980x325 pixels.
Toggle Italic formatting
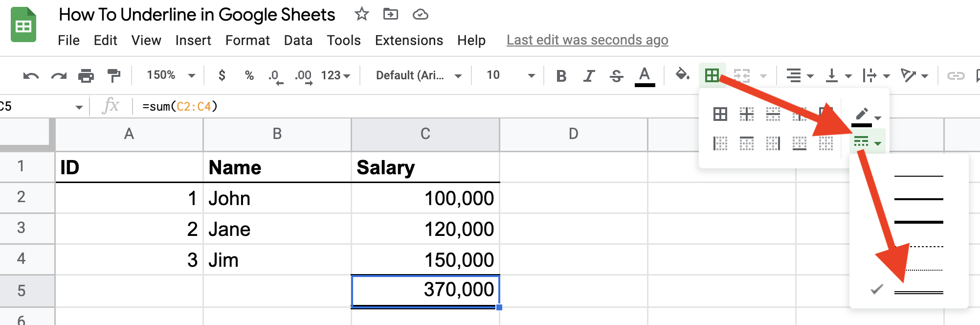click(x=589, y=75)
